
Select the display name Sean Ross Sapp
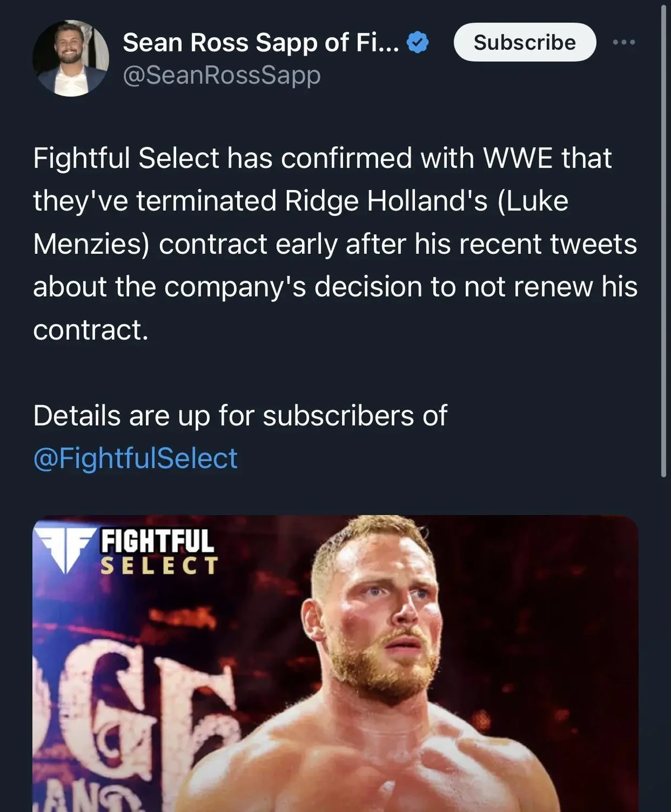261,43
